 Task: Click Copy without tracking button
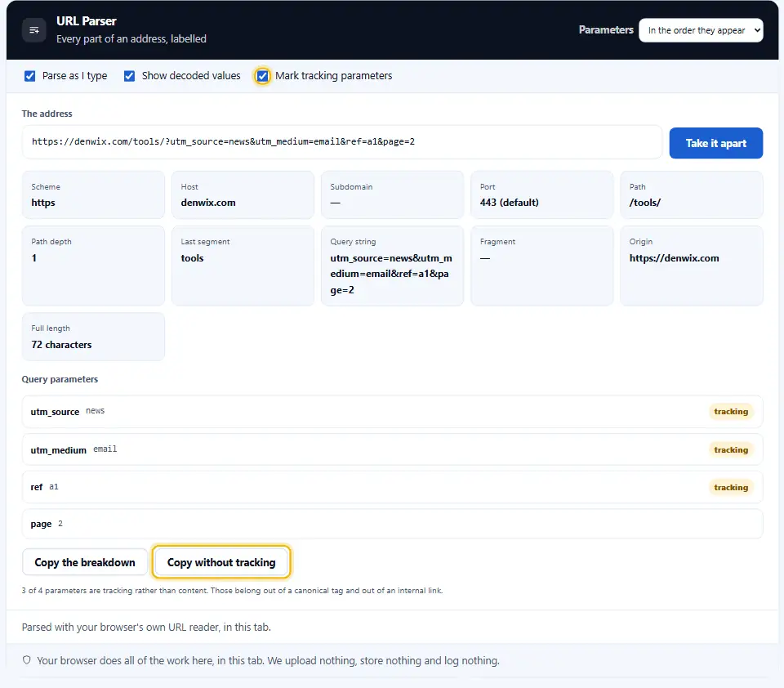(221, 562)
